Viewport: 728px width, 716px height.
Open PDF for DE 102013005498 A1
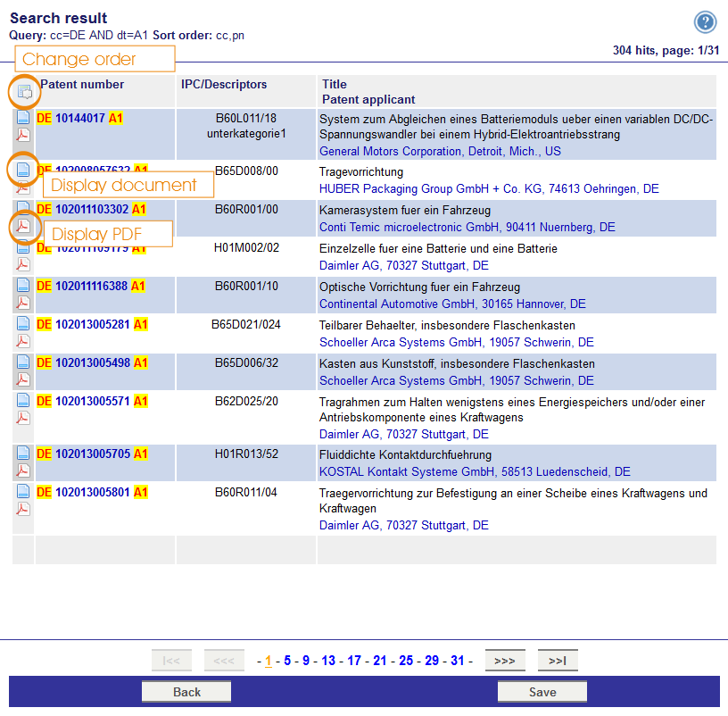[x=23, y=380]
